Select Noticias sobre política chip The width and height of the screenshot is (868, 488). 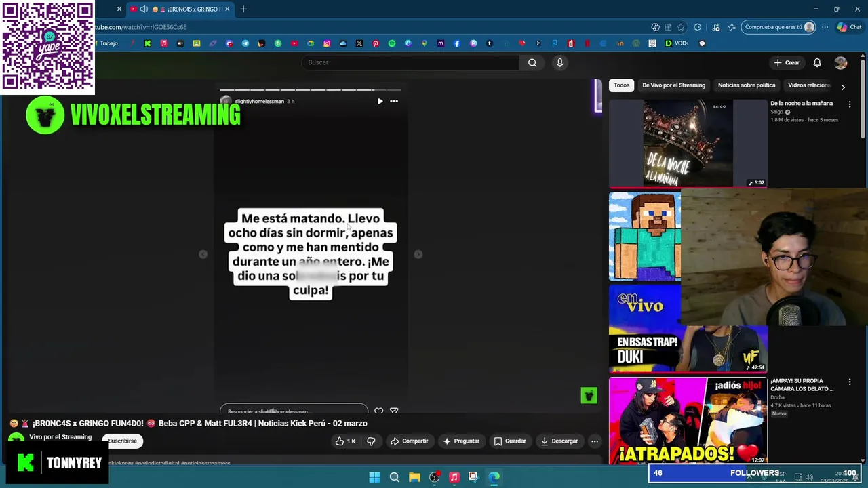746,85
